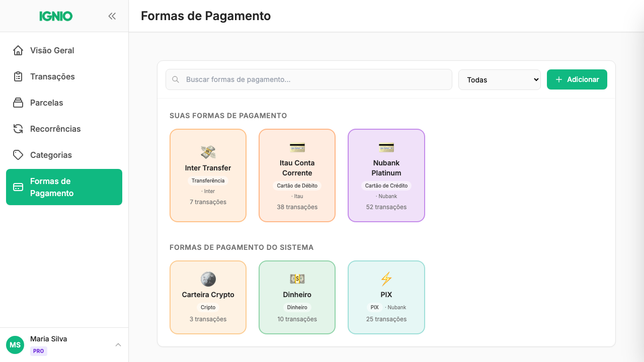Click the Parcelas lock icon
The image size is (644, 362).
(x=18, y=103)
